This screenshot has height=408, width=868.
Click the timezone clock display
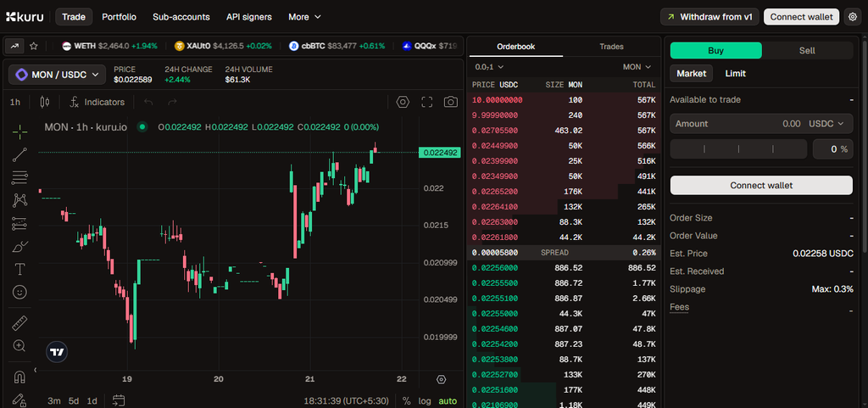[x=346, y=400]
